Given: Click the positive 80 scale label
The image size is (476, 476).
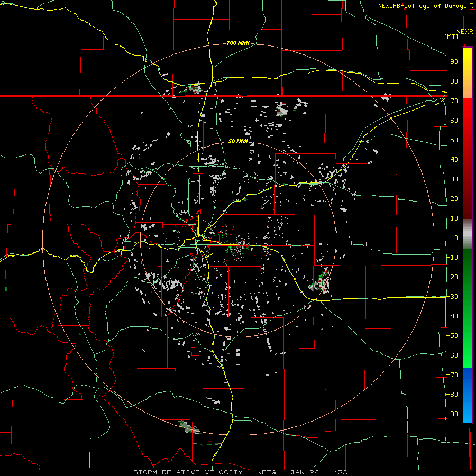Looking at the screenshot, I should (x=454, y=81).
